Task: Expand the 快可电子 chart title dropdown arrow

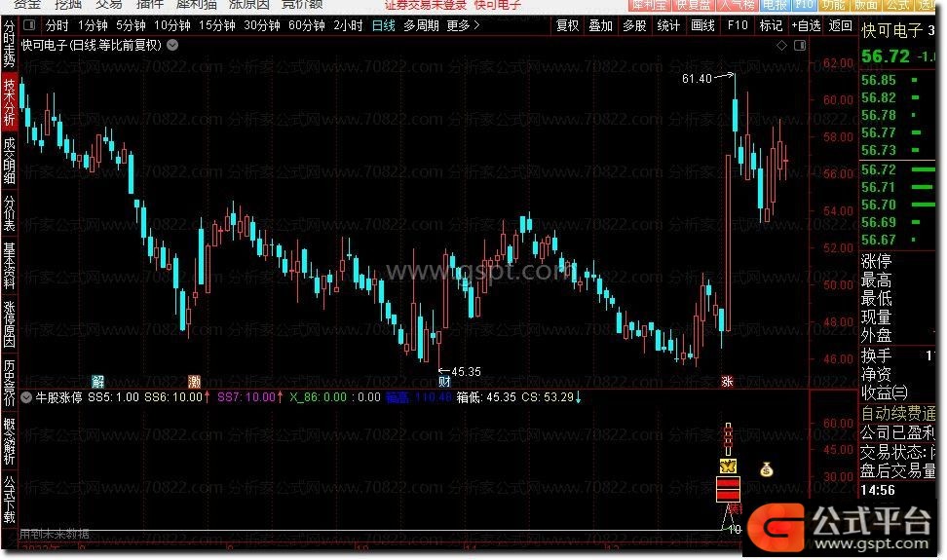Action: (x=172, y=45)
